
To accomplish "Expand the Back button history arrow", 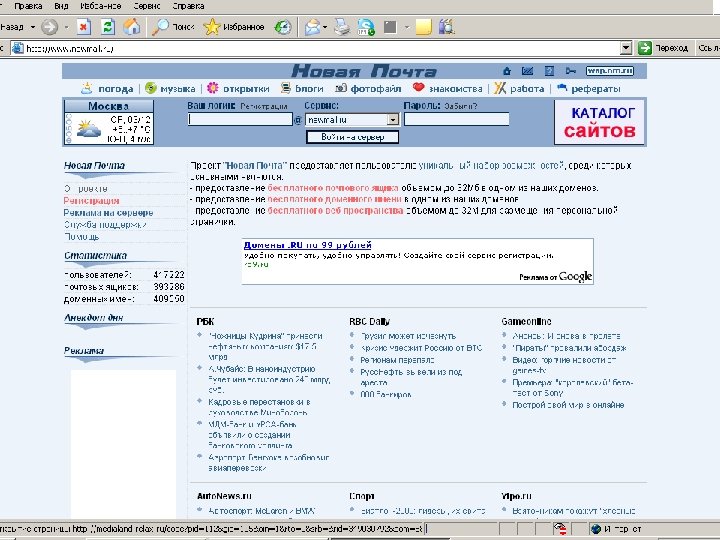I will (x=33, y=27).
